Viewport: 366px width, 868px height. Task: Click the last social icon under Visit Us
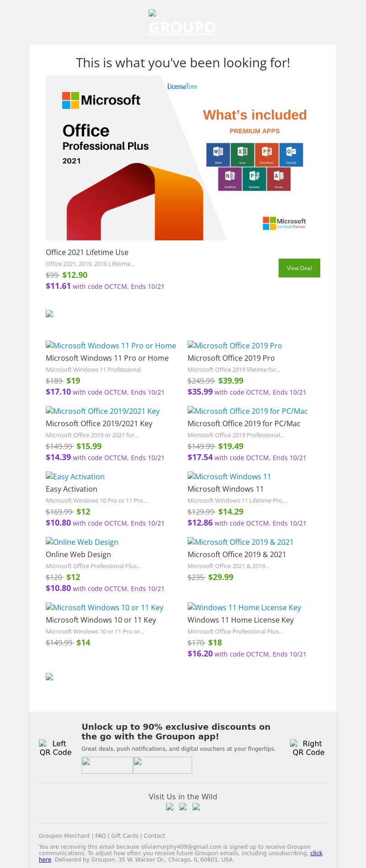point(196,807)
